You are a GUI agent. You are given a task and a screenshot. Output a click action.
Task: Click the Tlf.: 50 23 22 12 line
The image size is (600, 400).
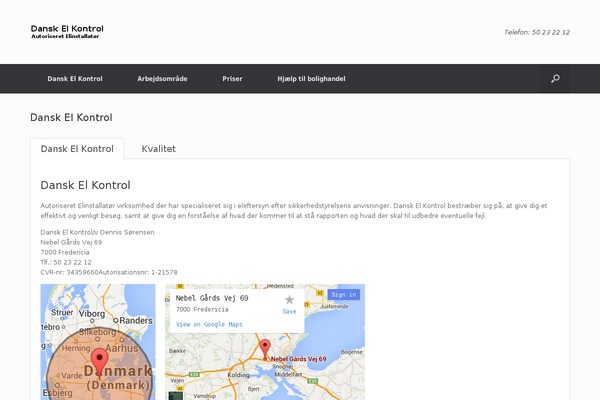tap(66, 262)
